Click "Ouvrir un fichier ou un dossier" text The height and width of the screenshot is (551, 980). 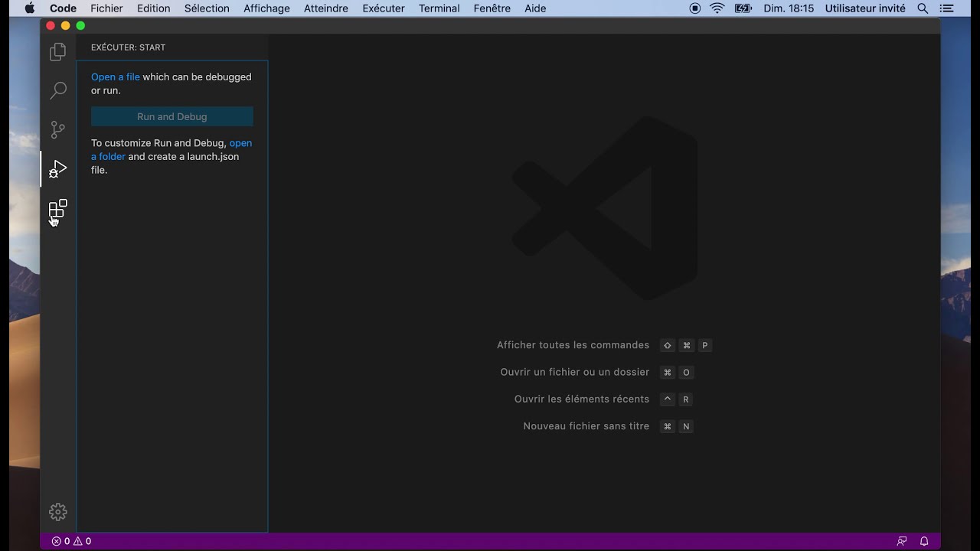click(x=575, y=372)
